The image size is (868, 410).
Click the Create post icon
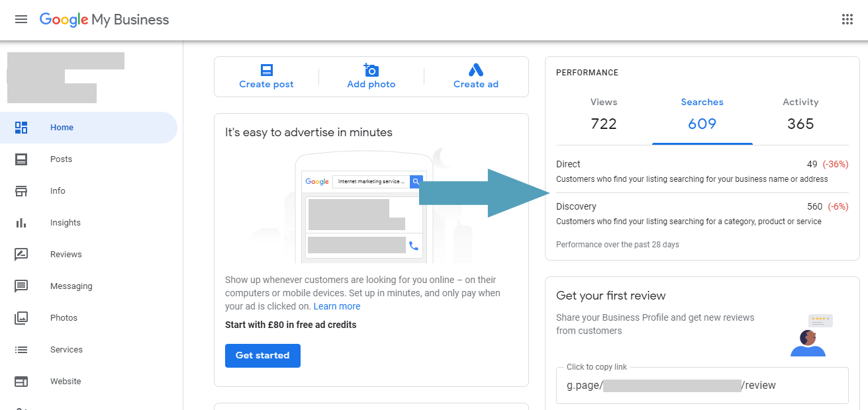pyautogui.click(x=267, y=70)
